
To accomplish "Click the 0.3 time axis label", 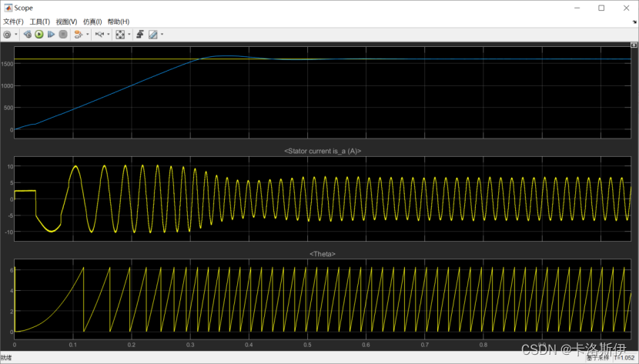I will [190, 345].
